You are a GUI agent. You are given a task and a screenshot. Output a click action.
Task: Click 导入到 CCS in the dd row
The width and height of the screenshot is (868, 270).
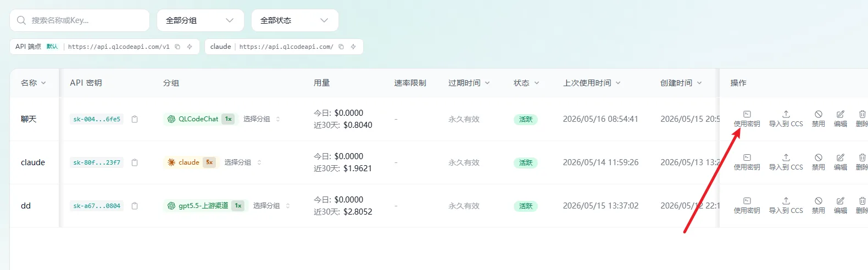click(x=786, y=205)
